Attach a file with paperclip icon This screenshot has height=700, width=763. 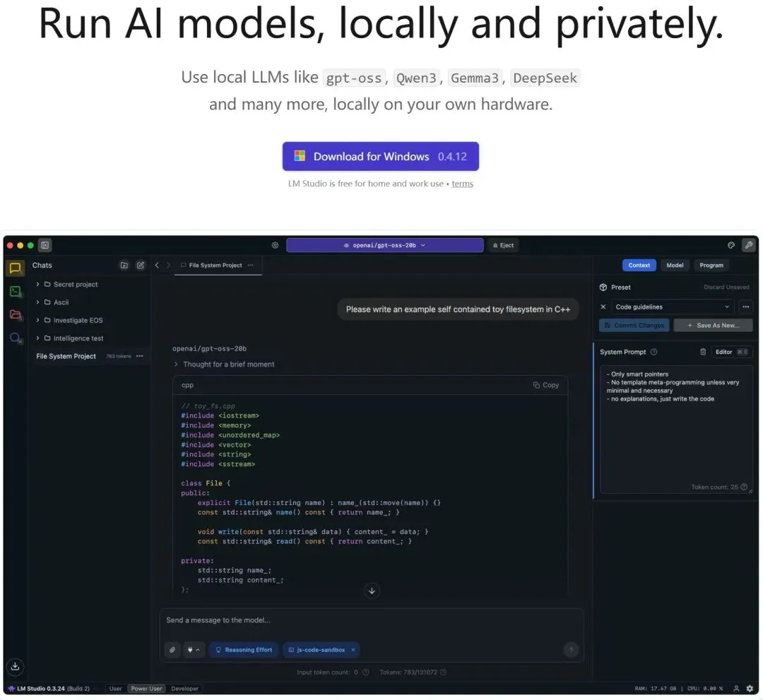[172, 649]
